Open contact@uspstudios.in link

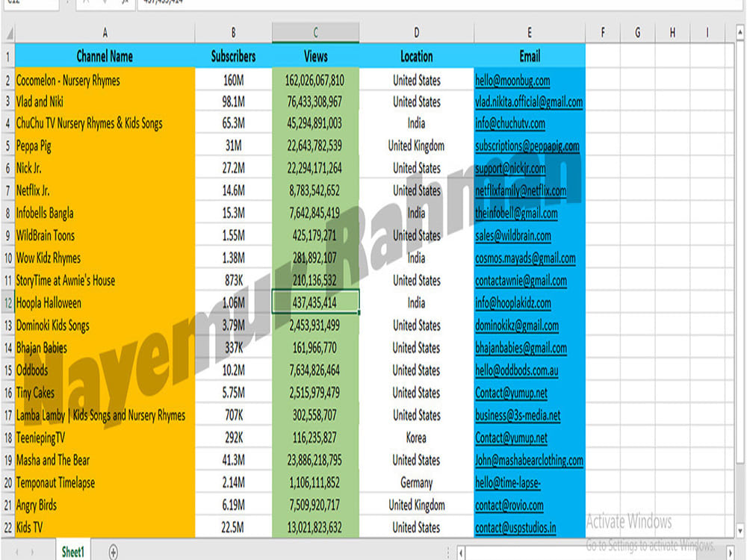point(515,528)
